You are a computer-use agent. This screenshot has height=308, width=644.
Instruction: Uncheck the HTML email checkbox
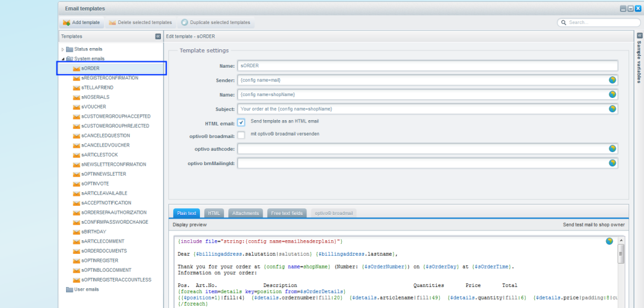(241, 122)
